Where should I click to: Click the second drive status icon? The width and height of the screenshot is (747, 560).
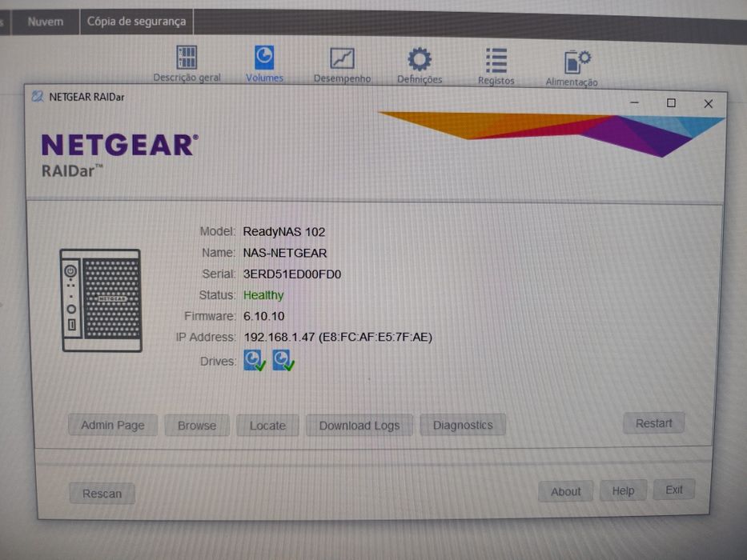click(283, 361)
